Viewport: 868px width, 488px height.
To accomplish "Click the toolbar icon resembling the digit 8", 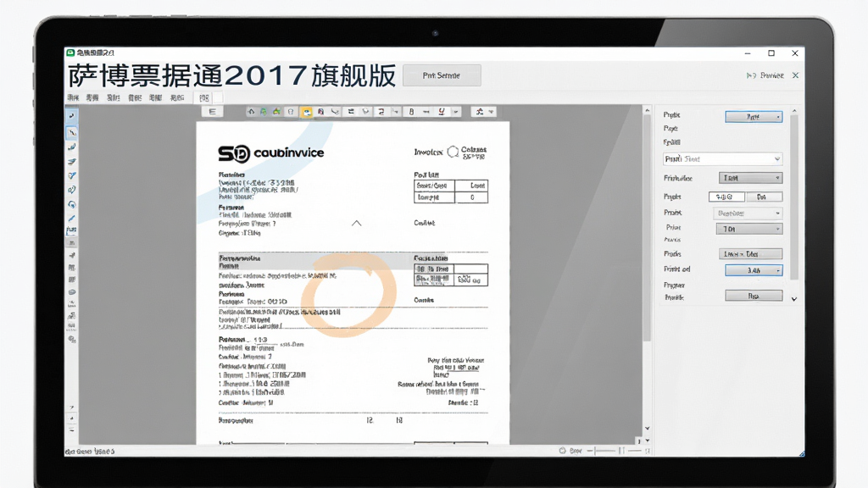I will (411, 112).
